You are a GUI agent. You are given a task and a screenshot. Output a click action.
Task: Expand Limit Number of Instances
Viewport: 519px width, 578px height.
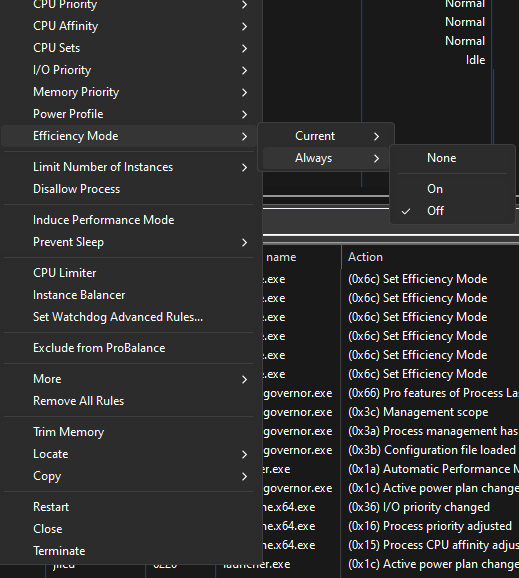tap(129, 167)
